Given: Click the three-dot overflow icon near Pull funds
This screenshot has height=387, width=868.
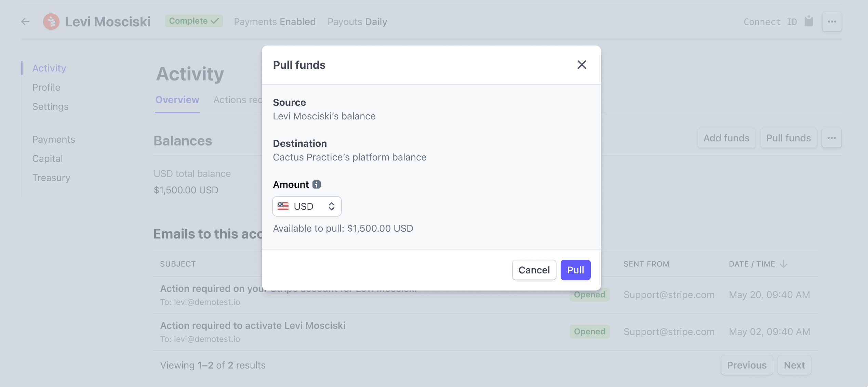Looking at the screenshot, I should pos(831,138).
